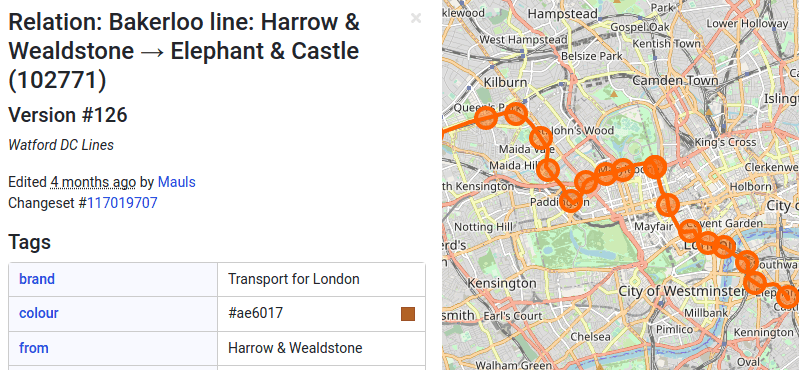Click the #ae6017 brown colour swatch
799x370 pixels.
(408, 314)
